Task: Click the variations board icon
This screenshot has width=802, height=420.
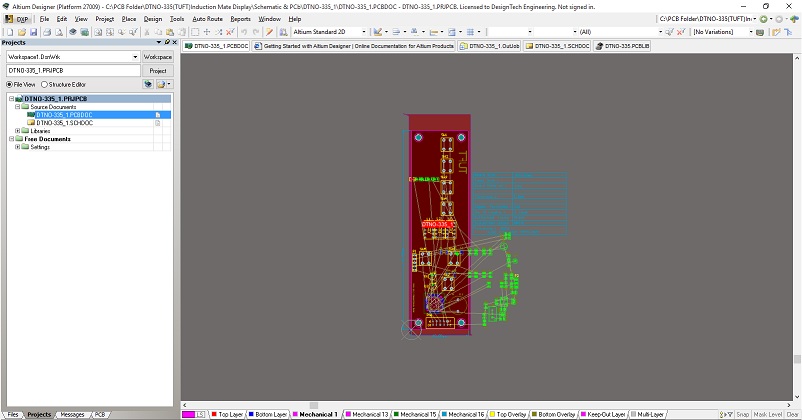Action: pyautogui.click(x=760, y=32)
